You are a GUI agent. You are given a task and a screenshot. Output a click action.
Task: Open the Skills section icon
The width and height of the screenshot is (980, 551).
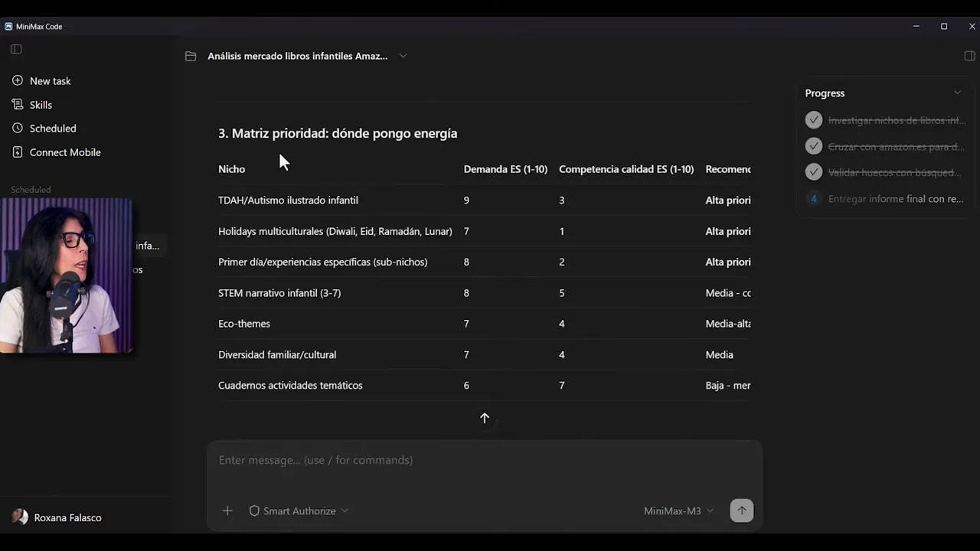click(18, 104)
